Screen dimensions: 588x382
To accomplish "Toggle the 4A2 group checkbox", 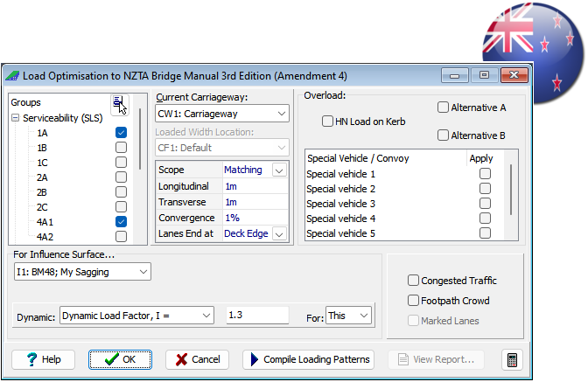I will pos(121,237).
